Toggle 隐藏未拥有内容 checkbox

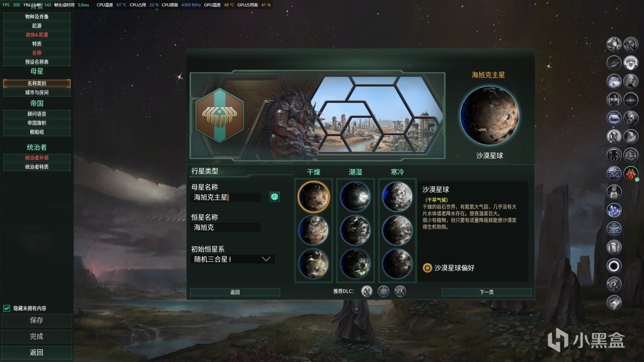7,308
